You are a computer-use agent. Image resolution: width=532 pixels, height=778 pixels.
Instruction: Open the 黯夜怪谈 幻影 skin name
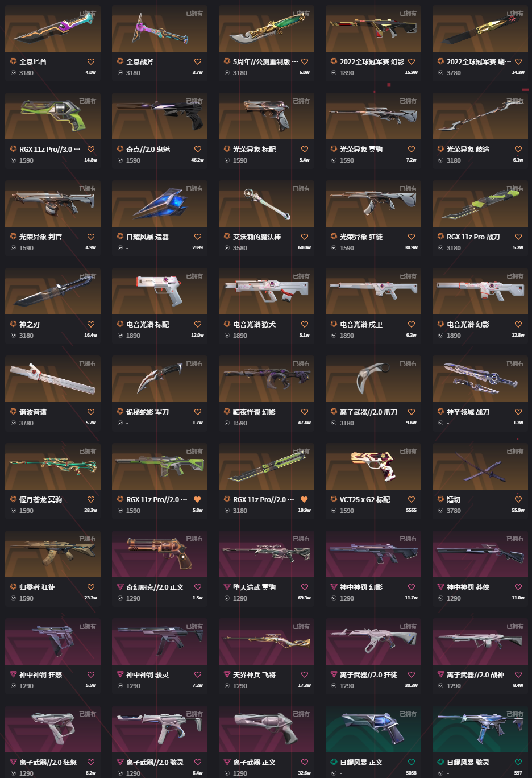click(x=254, y=412)
